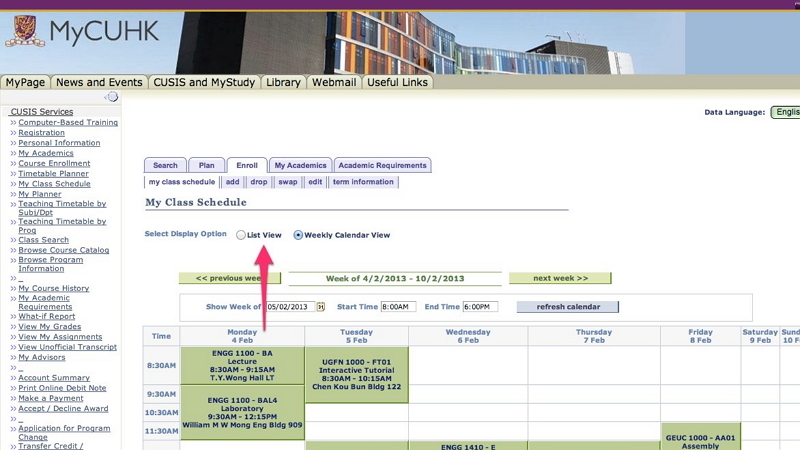800x450 pixels.
Task: Open the Personal Information link
Action: point(59,143)
